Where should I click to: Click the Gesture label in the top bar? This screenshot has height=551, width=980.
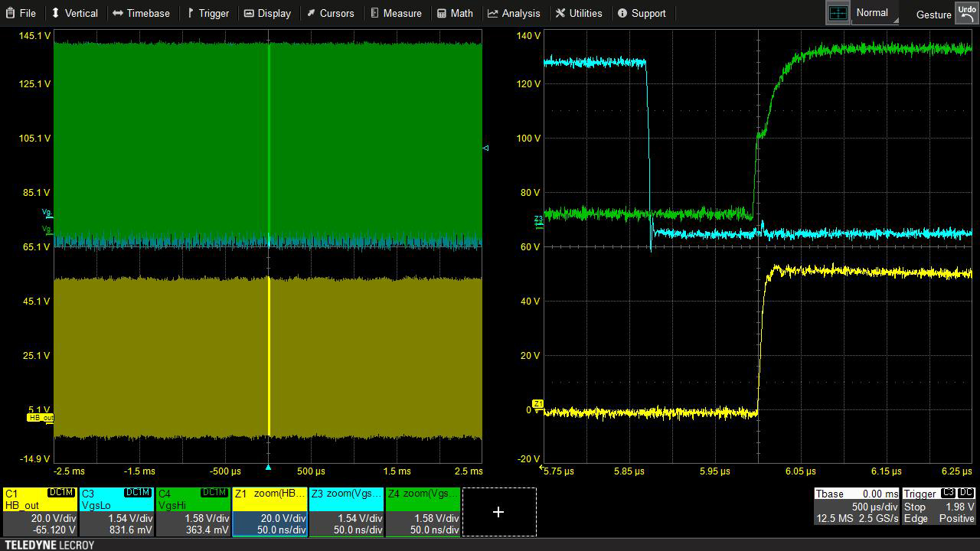(x=933, y=15)
